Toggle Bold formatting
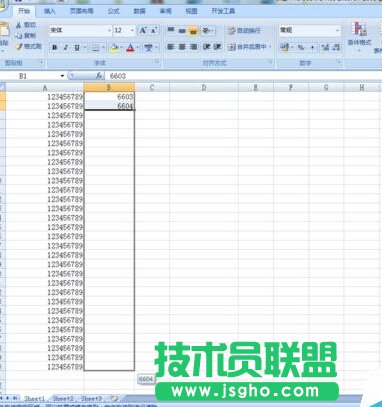 pyautogui.click(x=54, y=48)
